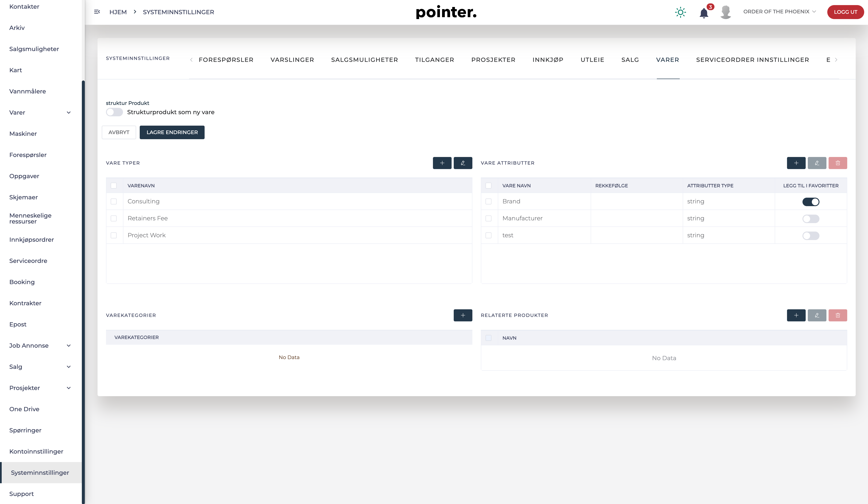Open notifications bell icon
The width and height of the screenshot is (868, 504).
pos(704,13)
